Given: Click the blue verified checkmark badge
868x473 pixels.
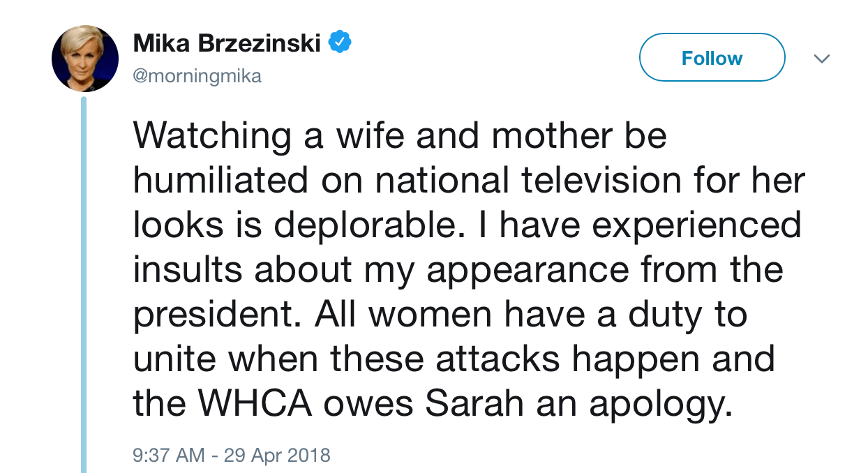Looking at the screenshot, I should click(340, 44).
